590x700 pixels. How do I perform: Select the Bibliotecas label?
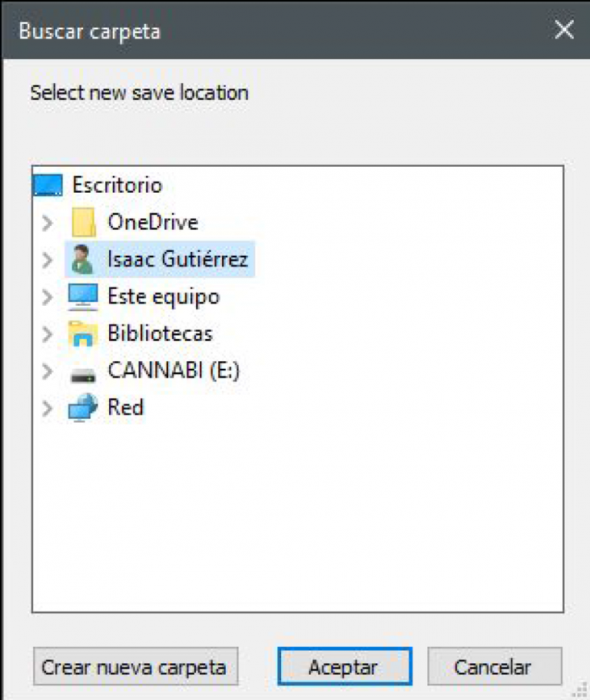tap(160, 333)
